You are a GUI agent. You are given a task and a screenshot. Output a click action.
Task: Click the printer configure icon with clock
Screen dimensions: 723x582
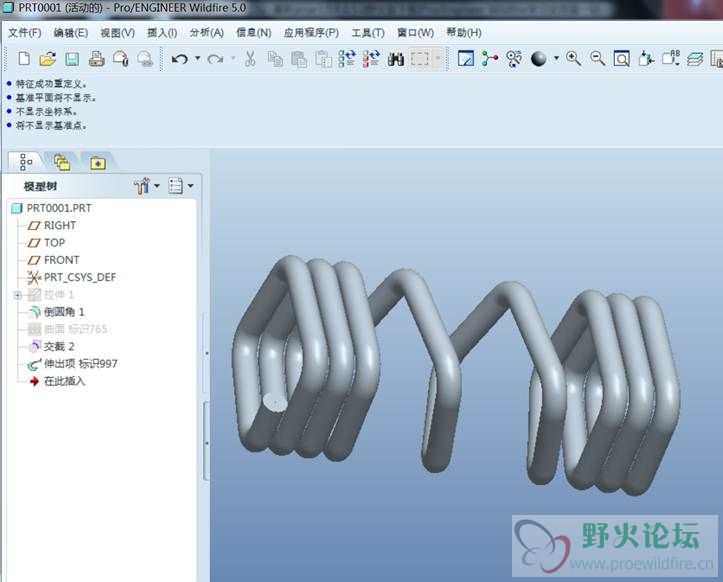[120, 59]
